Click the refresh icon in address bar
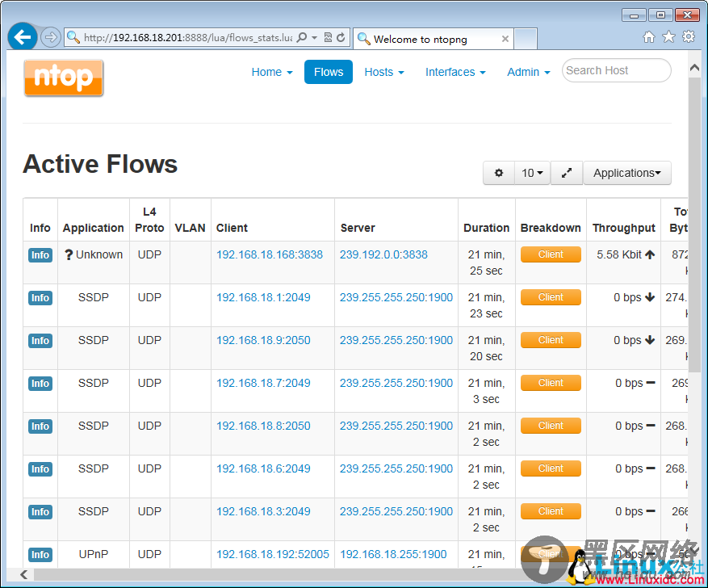This screenshot has width=708, height=588. click(x=341, y=37)
